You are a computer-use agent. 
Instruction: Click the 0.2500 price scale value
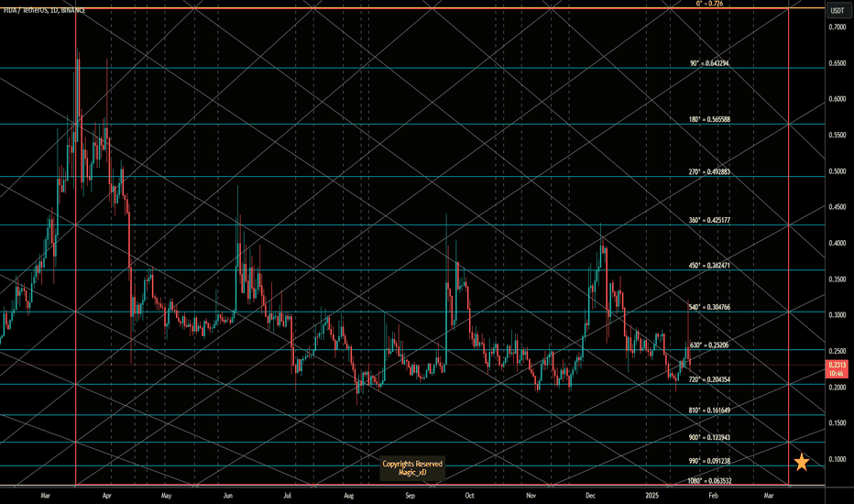pos(838,352)
